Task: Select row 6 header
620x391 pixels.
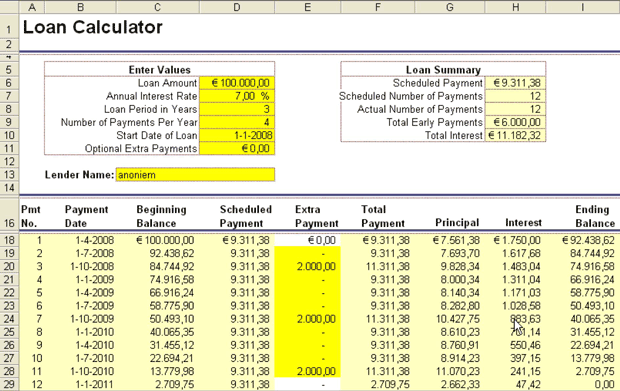Action: coord(9,83)
